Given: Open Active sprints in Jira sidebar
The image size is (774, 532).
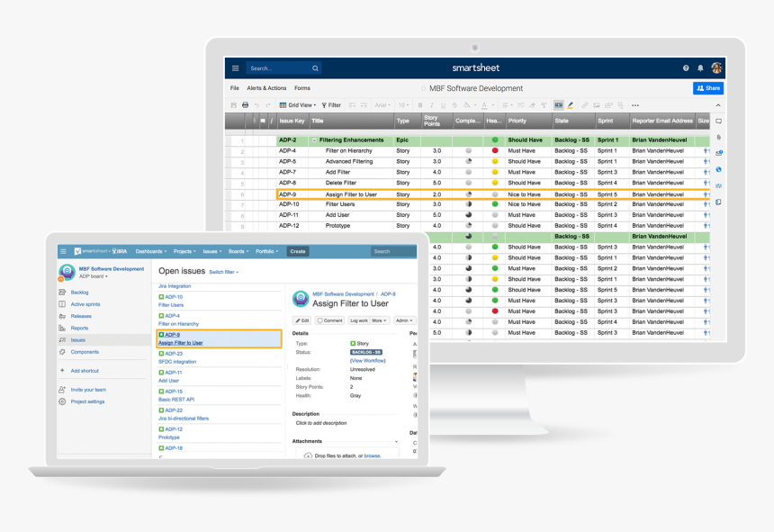Looking at the screenshot, I should [85, 304].
